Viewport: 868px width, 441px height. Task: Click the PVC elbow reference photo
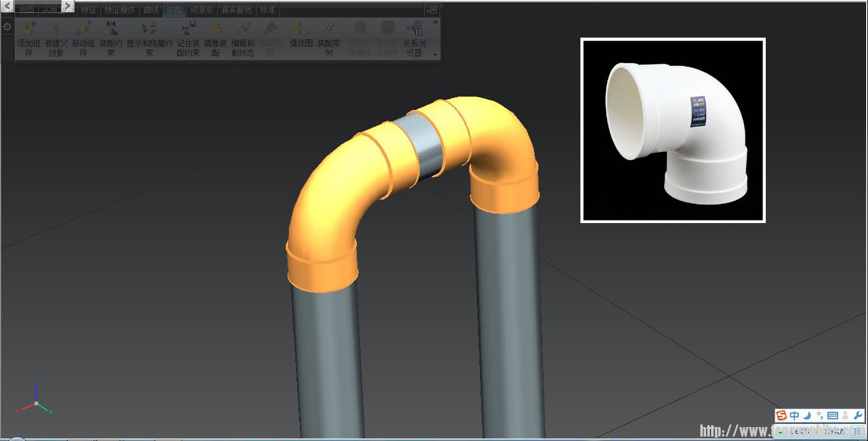click(672, 130)
